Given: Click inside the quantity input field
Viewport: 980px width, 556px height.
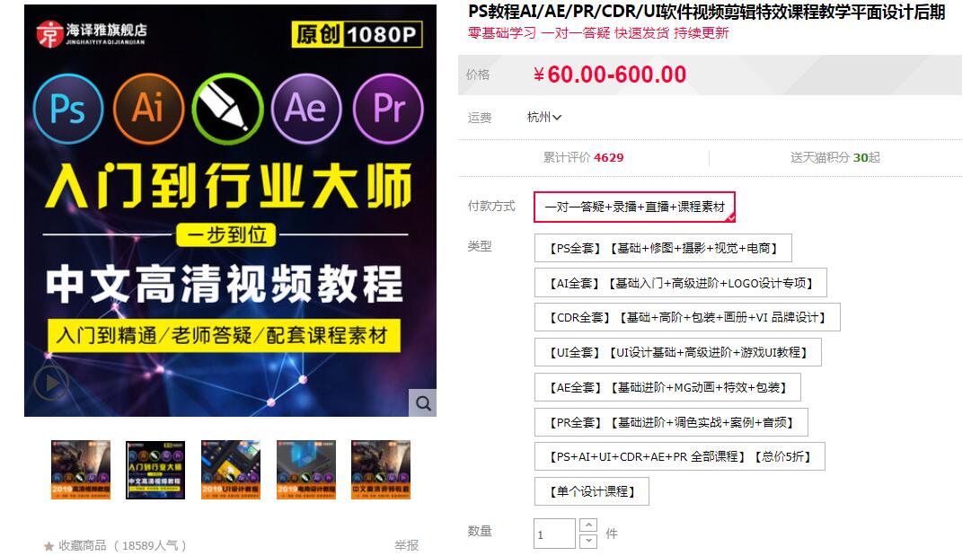Looking at the screenshot, I should (554, 533).
